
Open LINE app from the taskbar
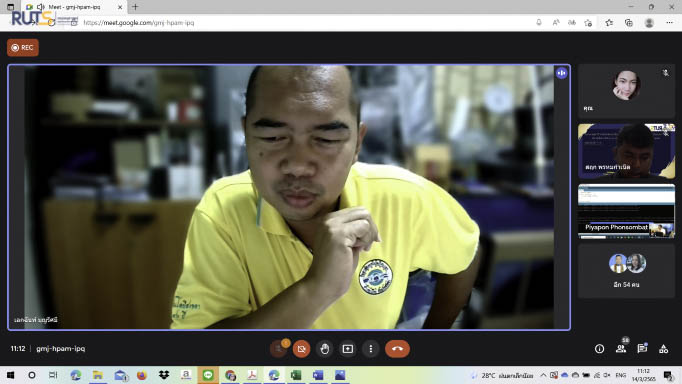coord(208,375)
